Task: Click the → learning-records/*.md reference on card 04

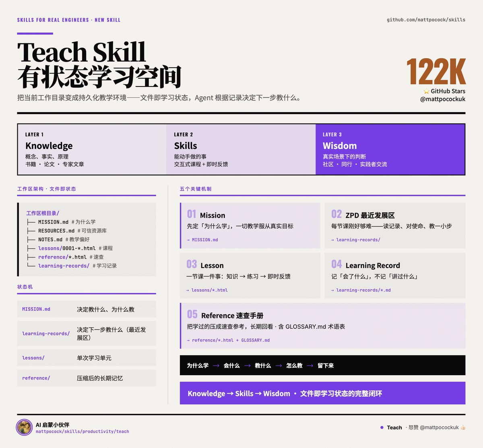Action: (361, 290)
